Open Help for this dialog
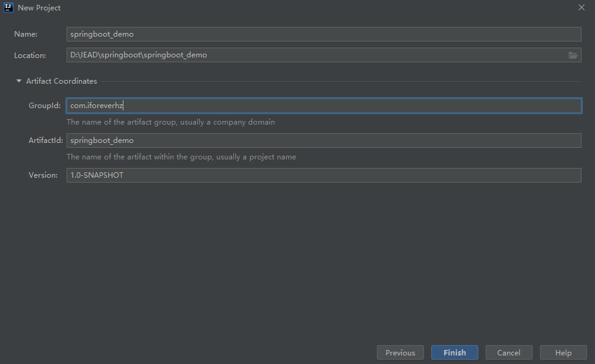The height and width of the screenshot is (364, 595). coord(563,352)
